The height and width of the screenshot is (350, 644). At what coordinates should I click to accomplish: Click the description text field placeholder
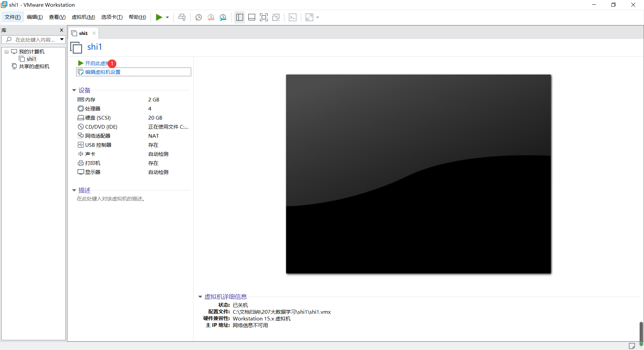111,199
